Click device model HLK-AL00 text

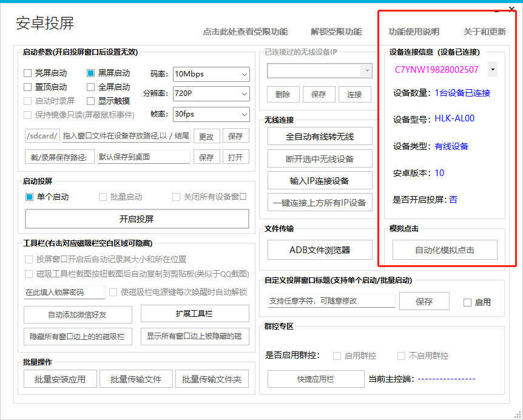tap(454, 118)
